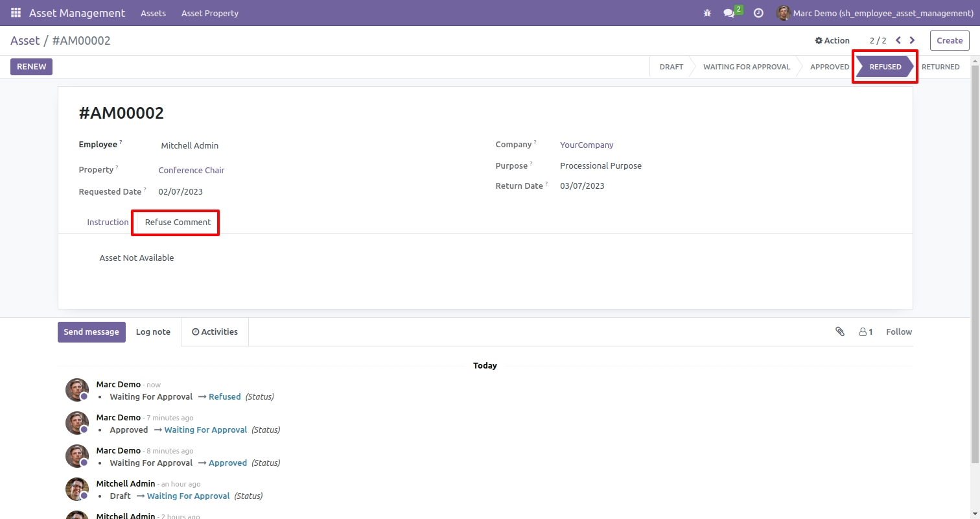Open the conversations message icon
980x519 pixels.
tap(730, 13)
